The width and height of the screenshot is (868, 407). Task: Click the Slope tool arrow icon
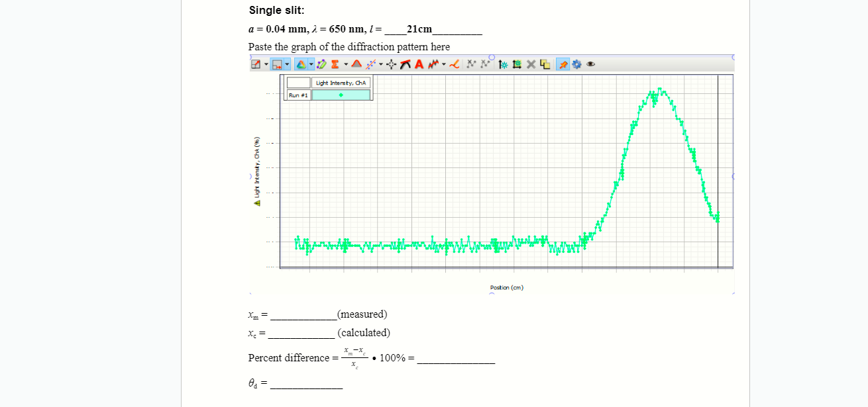coord(406,64)
